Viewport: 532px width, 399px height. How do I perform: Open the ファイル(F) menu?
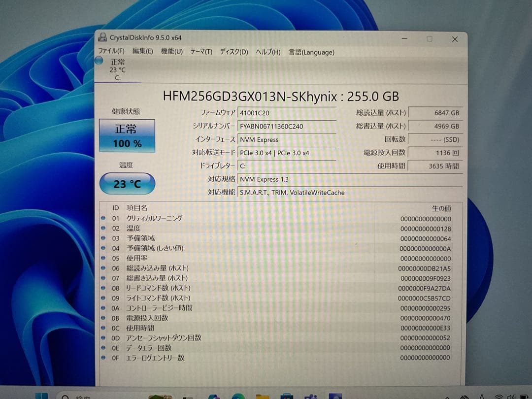tap(112, 52)
